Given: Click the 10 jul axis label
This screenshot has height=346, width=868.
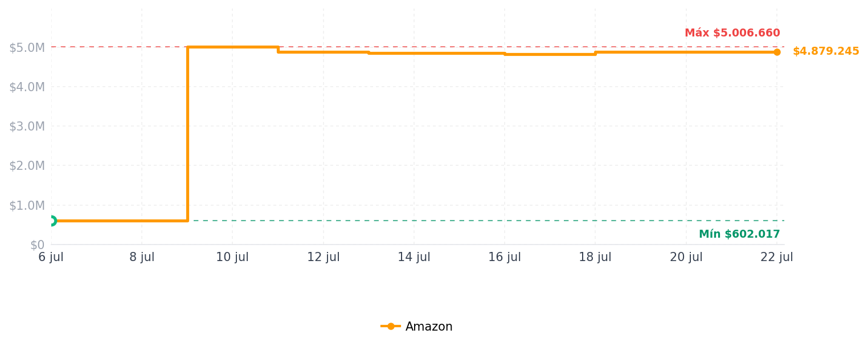Looking at the screenshot, I should (232, 258).
